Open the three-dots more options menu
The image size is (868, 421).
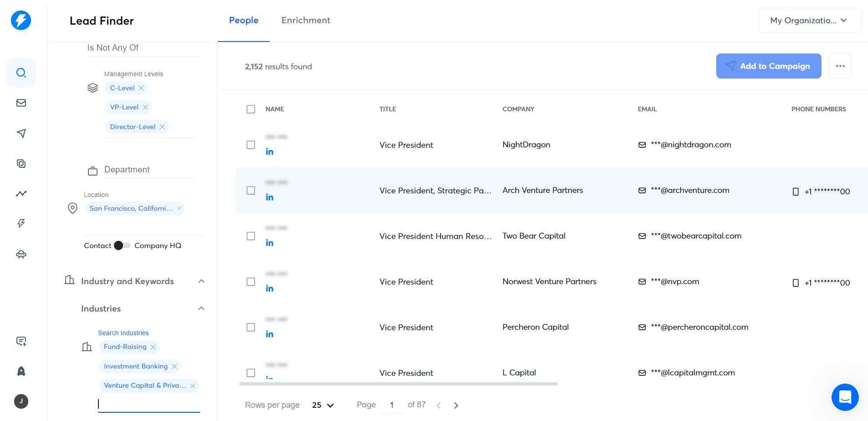coord(840,66)
